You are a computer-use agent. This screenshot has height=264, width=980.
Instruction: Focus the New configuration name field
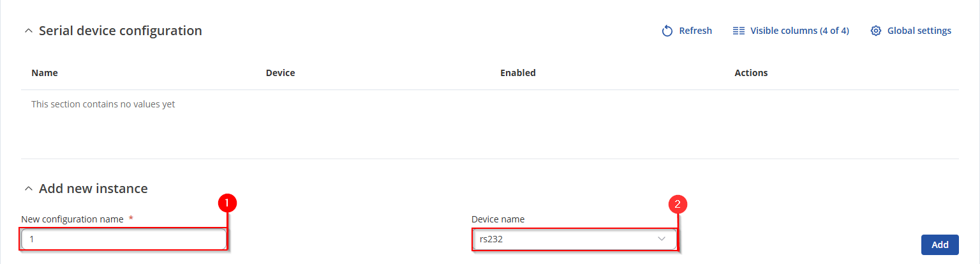point(124,239)
